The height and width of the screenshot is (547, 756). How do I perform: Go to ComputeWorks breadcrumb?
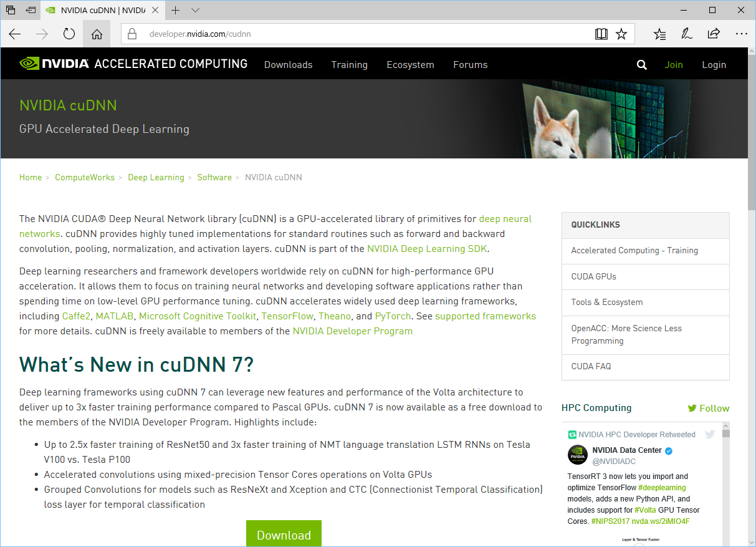pos(85,177)
